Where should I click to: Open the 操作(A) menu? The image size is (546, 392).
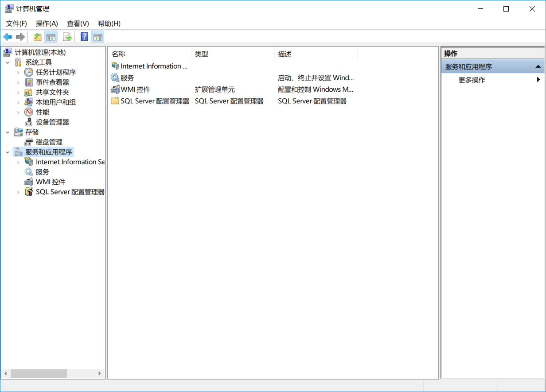[47, 23]
